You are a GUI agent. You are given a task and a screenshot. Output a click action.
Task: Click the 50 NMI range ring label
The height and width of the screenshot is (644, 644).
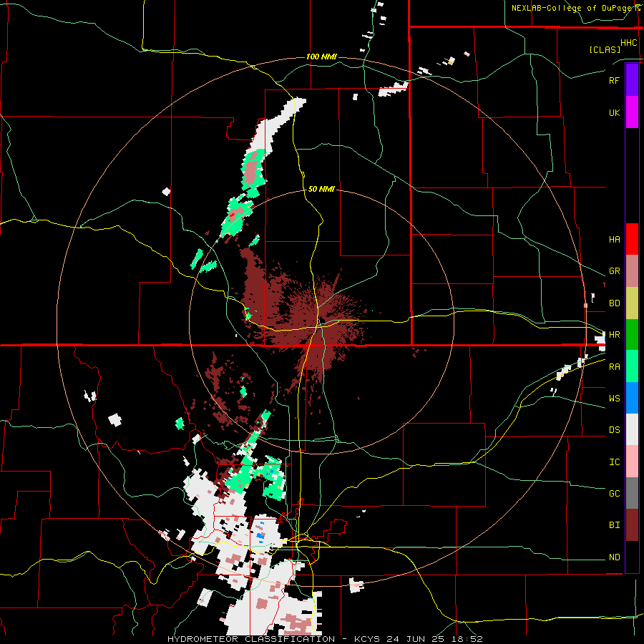[321, 189]
